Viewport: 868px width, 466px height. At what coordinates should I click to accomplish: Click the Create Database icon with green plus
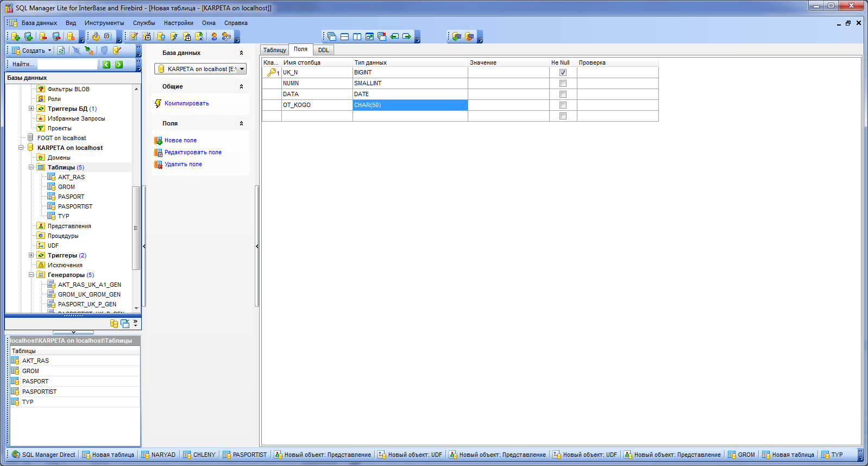point(16,36)
